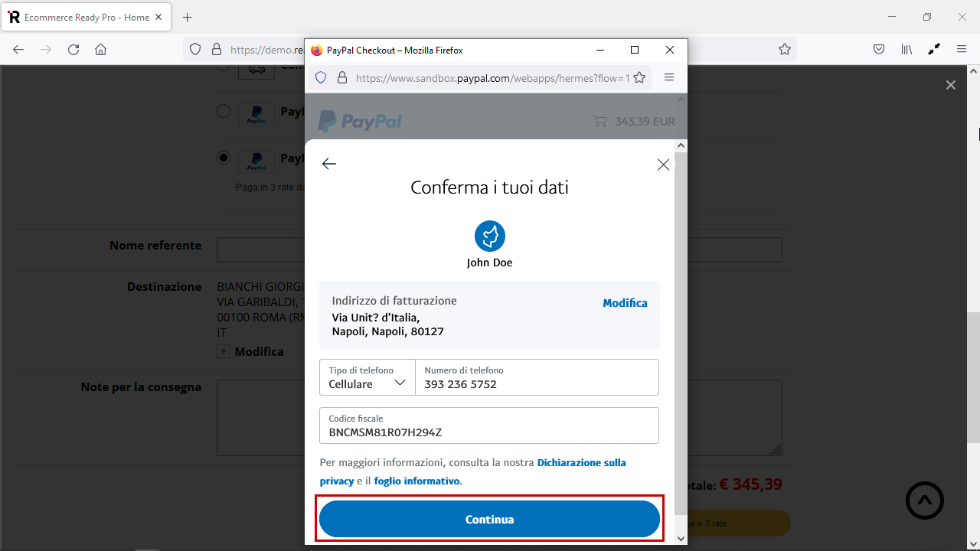Click main window site lock icon
Viewport: 980px width, 551px height.
pos(217,49)
